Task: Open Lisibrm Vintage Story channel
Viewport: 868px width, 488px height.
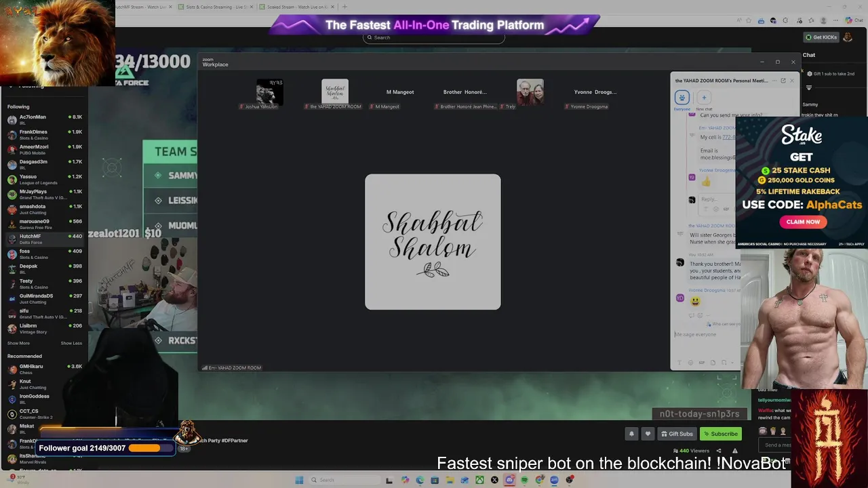Action: pyautogui.click(x=44, y=329)
